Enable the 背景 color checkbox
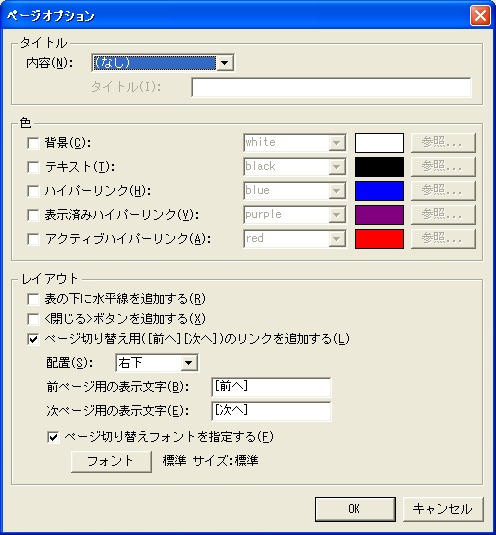 [x=33, y=143]
